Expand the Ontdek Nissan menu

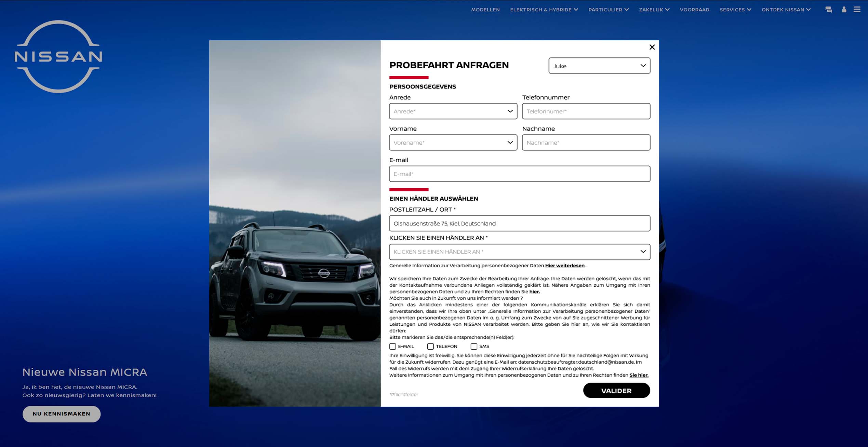[x=786, y=10]
